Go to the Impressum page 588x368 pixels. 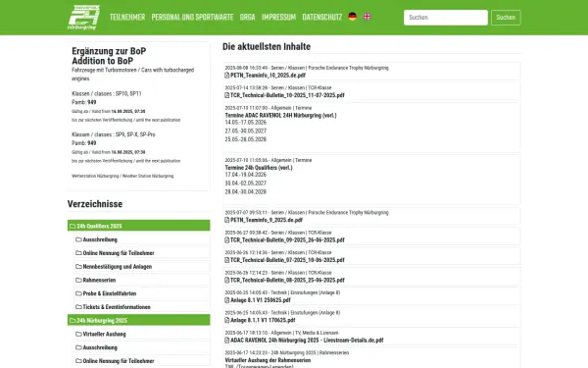pyautogui.click(x=278, y=17)
